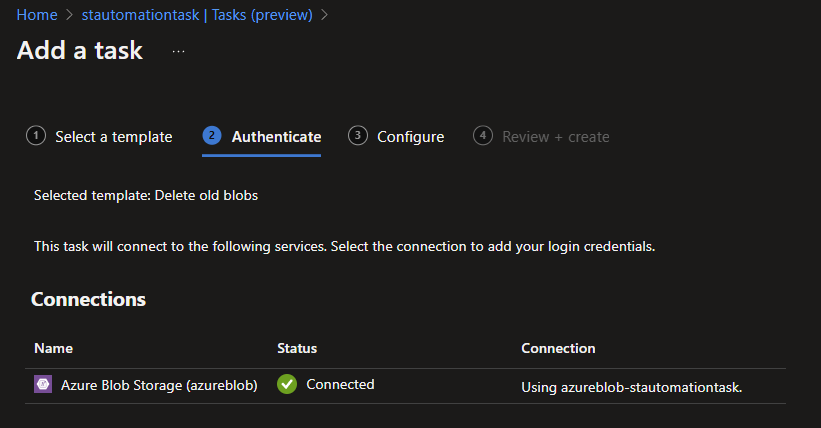This screenshot has width=821, height=428.
Task: Click the Name column header
Action: 53,348
